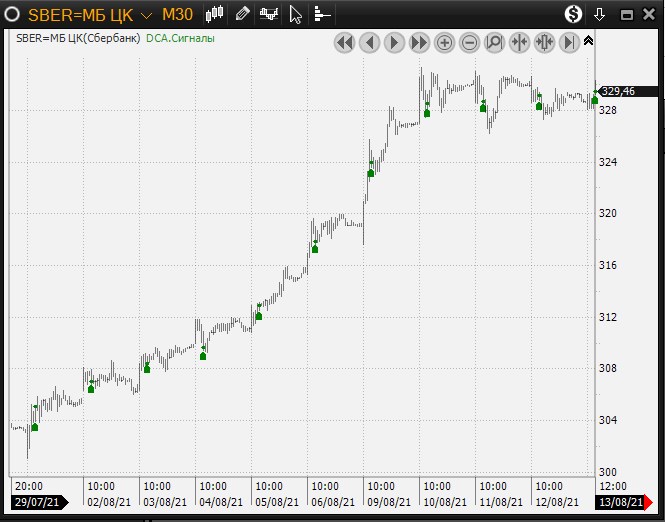
Task: Click the DCA.Сигналы indicator label
Action: tap(180, 38)
